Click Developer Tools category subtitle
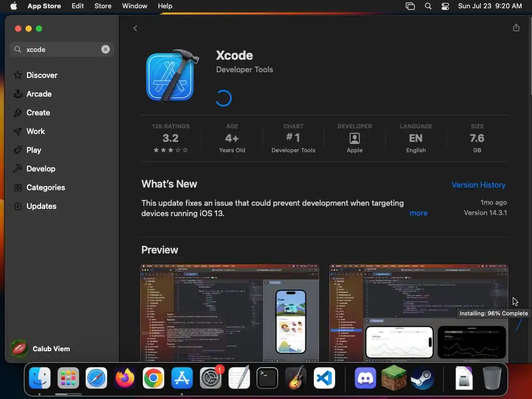 pos(244,70)
